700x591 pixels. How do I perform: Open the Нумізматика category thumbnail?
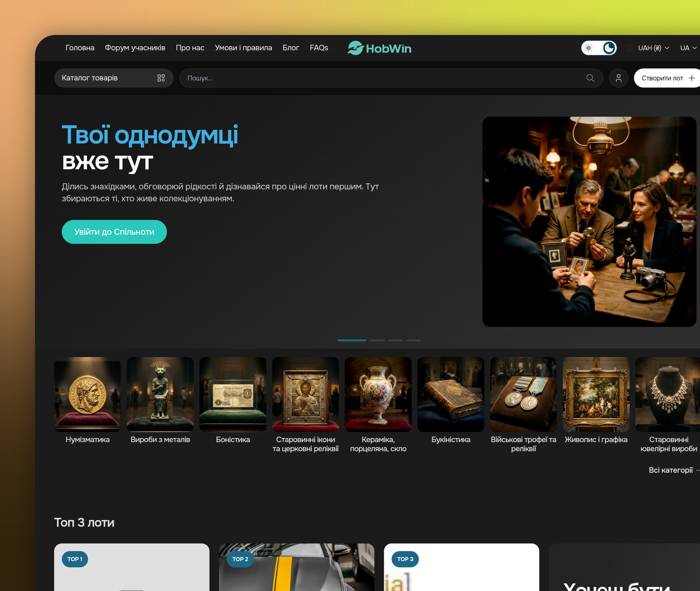click(x=87, y=394)
